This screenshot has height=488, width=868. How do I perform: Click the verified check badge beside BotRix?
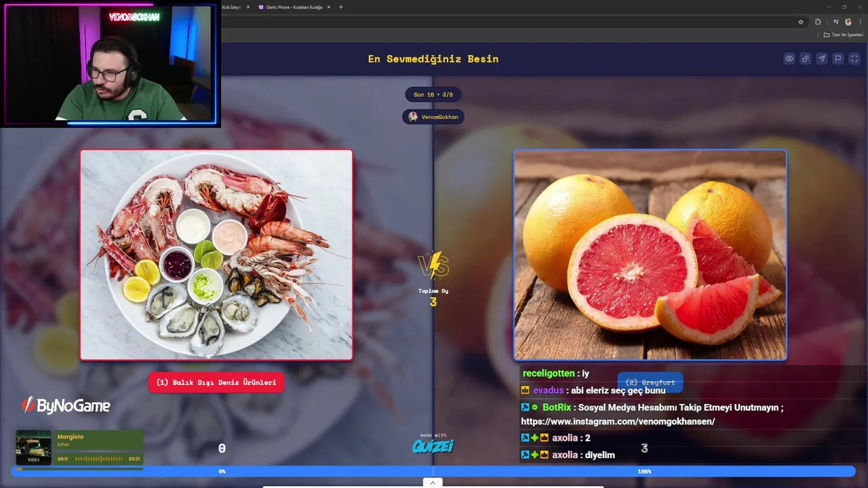(534, 407)
